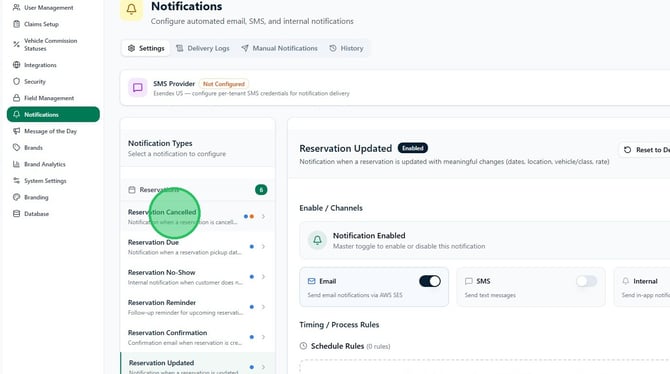The image size is (670, 374).
Task: Click the User Management people icon
Action: [x=16, y=7]
